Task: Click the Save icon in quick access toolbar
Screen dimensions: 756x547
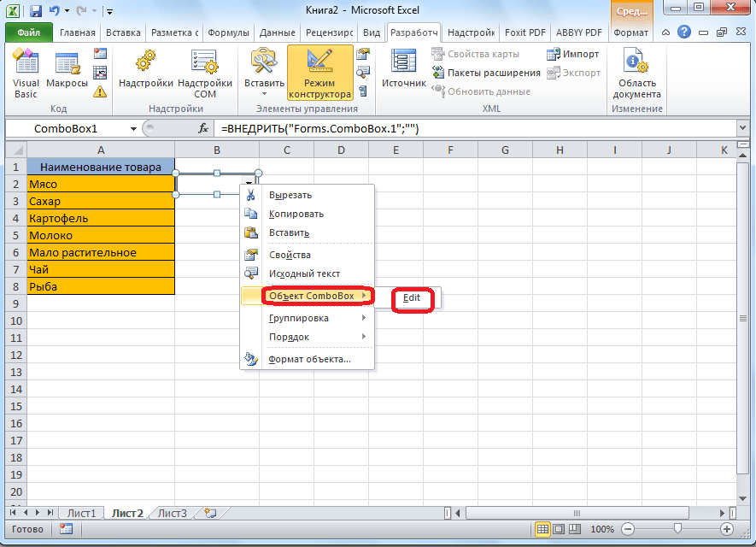Action: click(36, 11)
